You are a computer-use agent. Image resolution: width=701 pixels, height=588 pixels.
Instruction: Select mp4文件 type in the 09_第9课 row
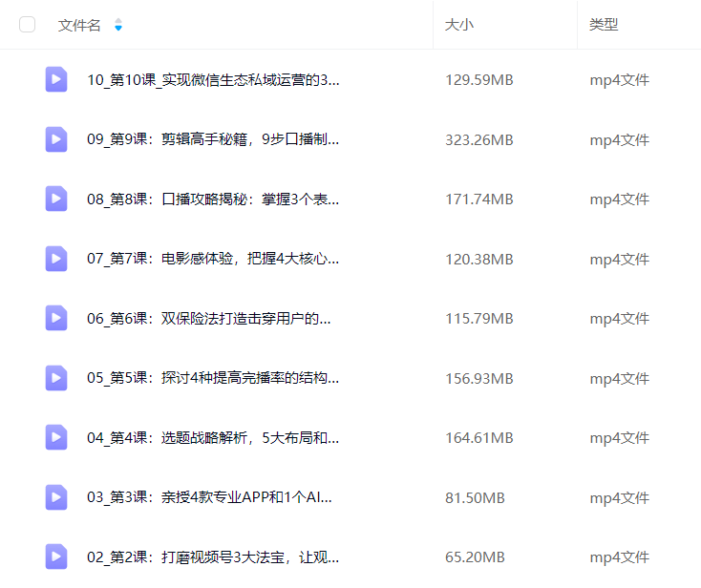coord(619,140)
